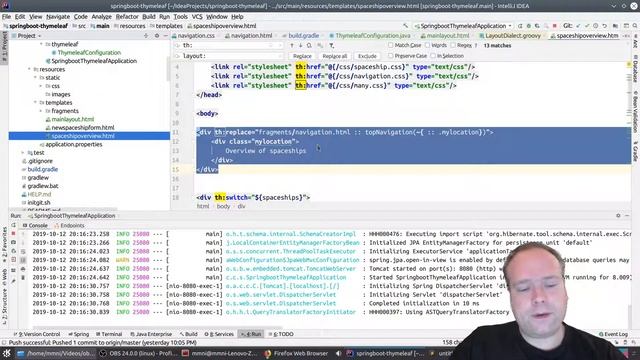Open OBS from the taskbar
Screen dimensions: 640x360
point(138,353)
